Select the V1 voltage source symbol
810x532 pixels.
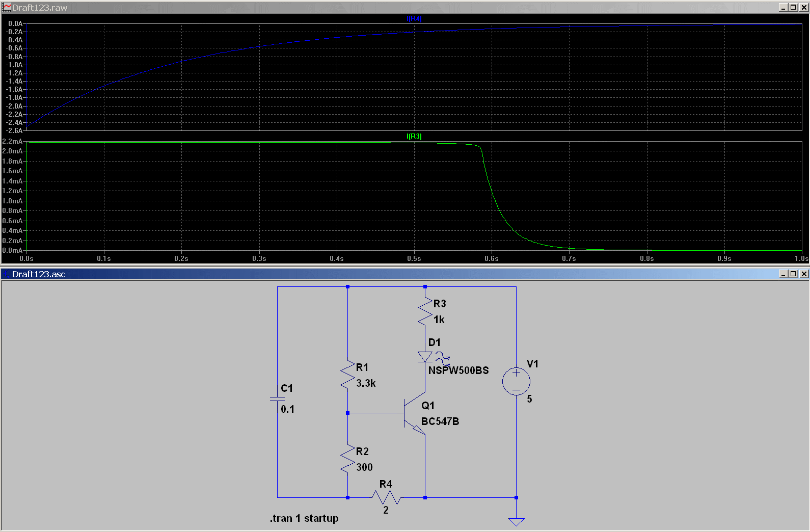pyautogui.click(x=516, y=382)
